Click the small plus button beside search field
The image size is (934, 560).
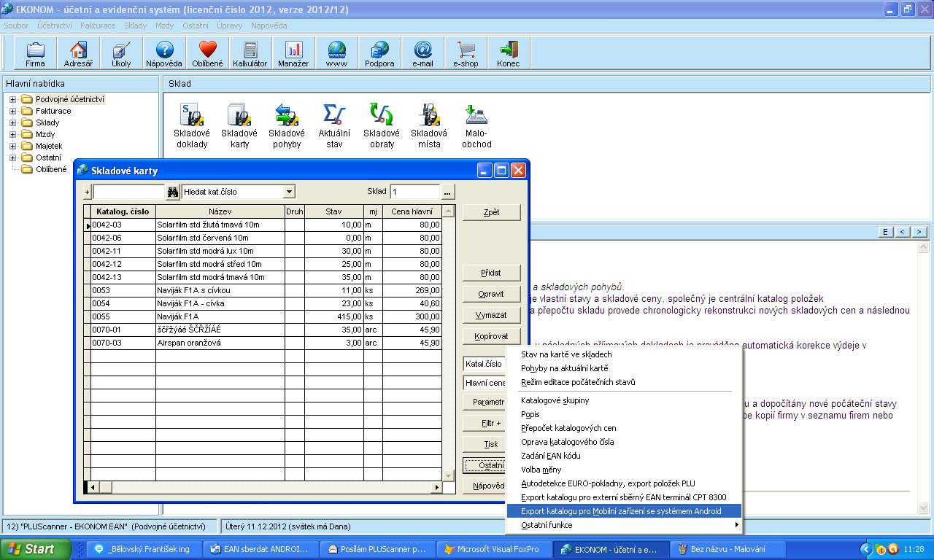tap(88, 192)
